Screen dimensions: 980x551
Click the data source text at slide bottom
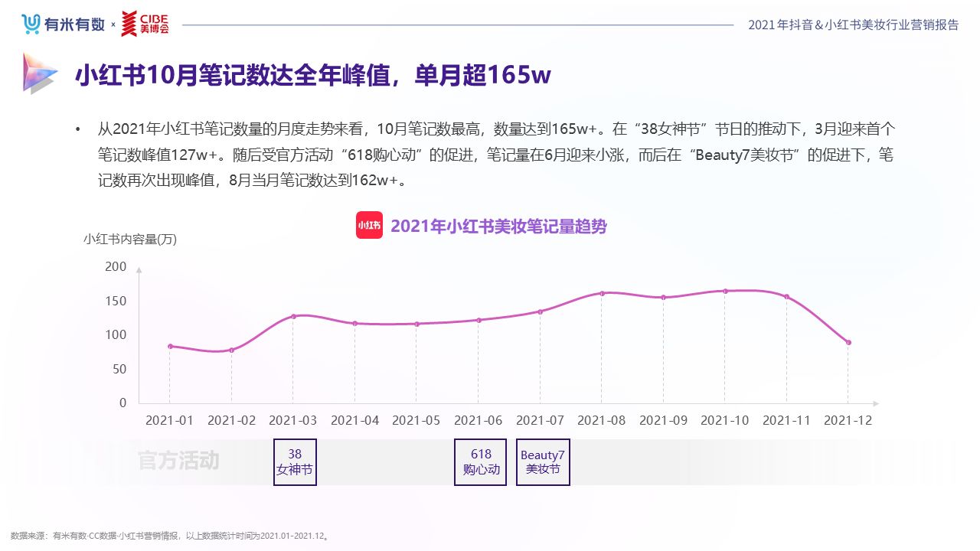point(167,534)
